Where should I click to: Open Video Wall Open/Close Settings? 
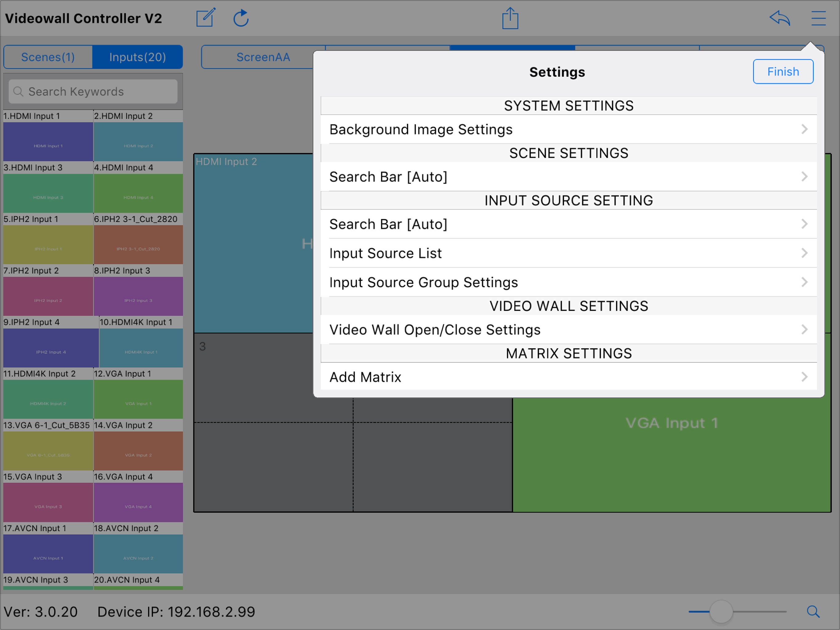coord(569,329)
